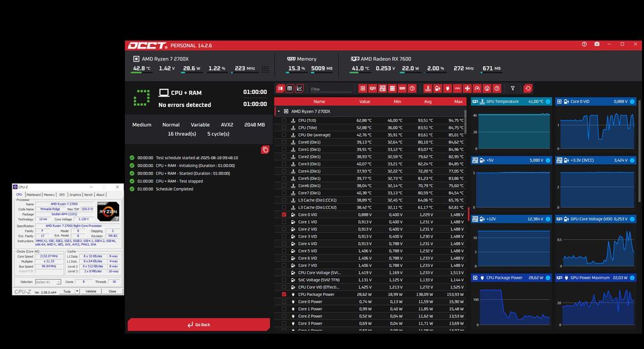644x349 pixels.
Task: Toggle temperature sensor type filter
Action: coord(428,88)
